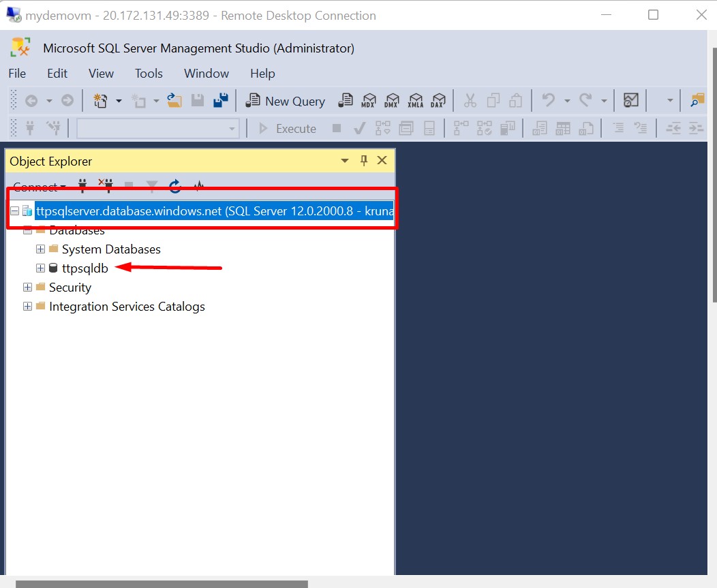Click the XMLA Query toolbar icon
717x588 pixels.
pyautogui.click(x=415, y=101)
